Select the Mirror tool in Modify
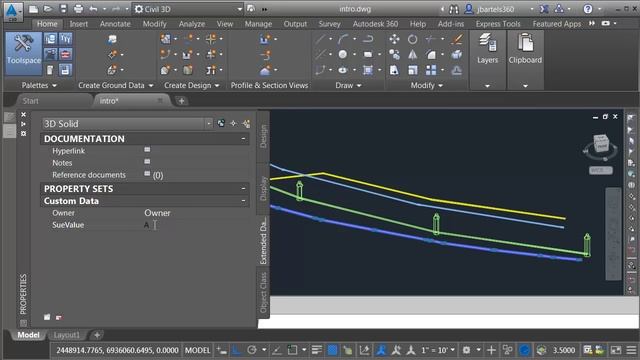The height and width of the screenshot is (360, 640). tap(413, 54)
